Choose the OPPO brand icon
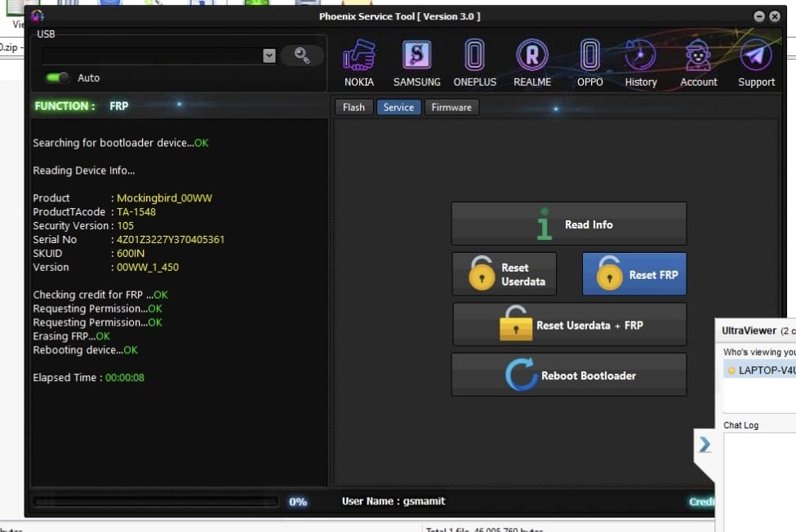Image resolution: width=796 pixels, height=532 pixels. (589, 57)
